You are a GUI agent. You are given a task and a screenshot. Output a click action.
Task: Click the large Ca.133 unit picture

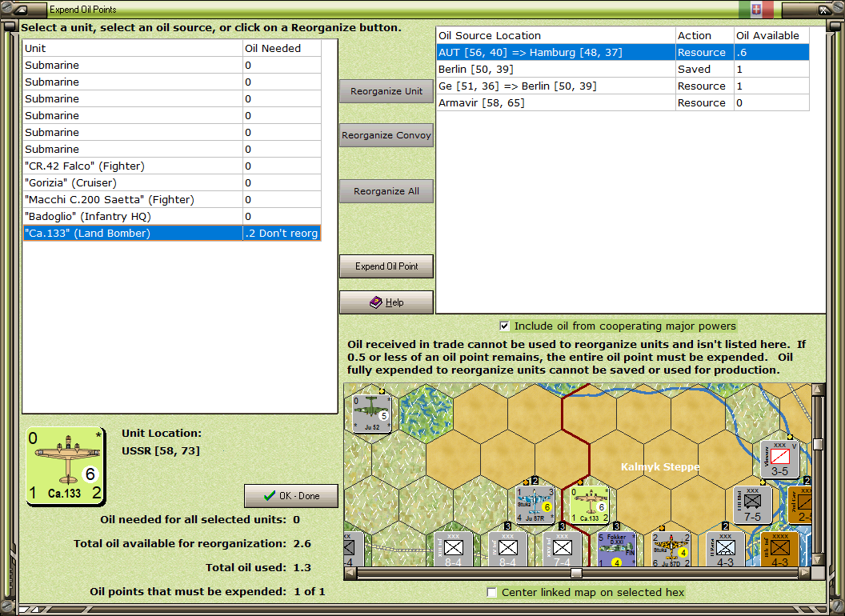point(66,466)
